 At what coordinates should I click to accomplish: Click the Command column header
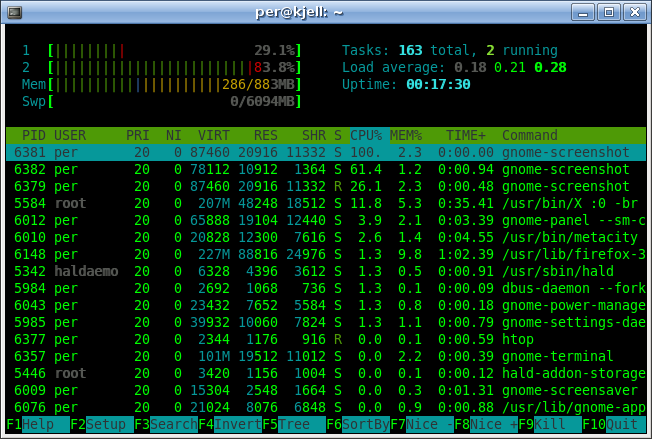click(530, 136)
